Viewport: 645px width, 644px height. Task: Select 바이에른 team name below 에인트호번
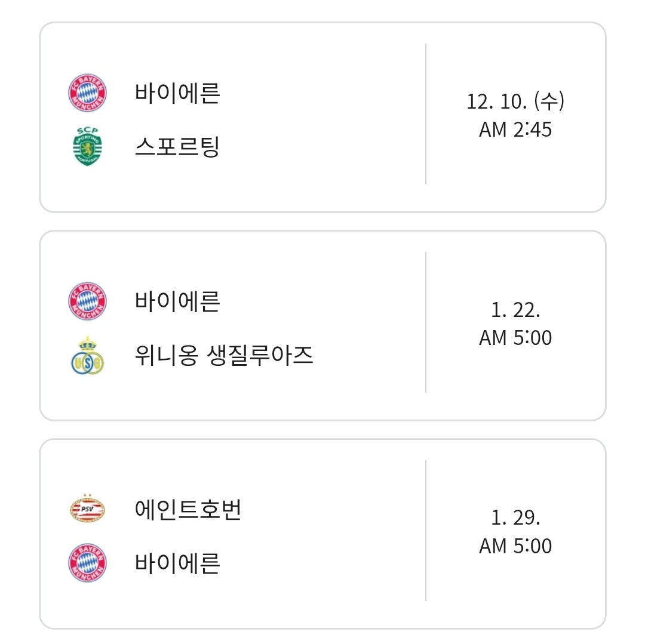177,563
